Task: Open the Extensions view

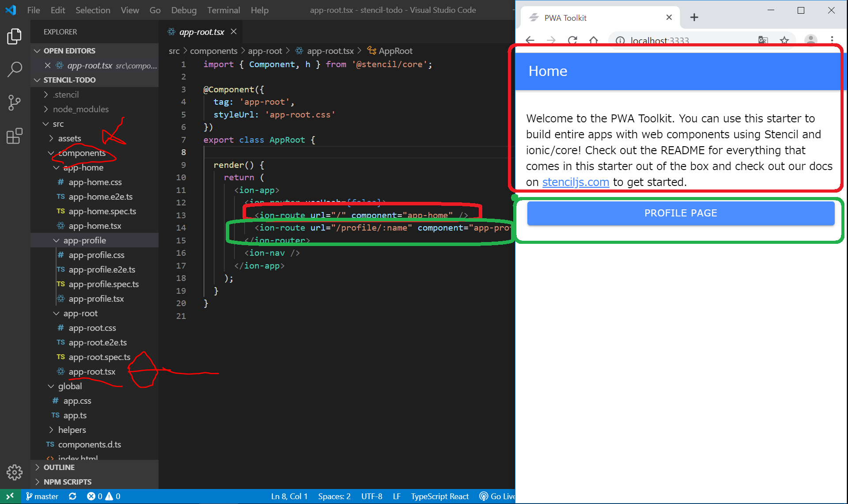Action: (15, 136)
